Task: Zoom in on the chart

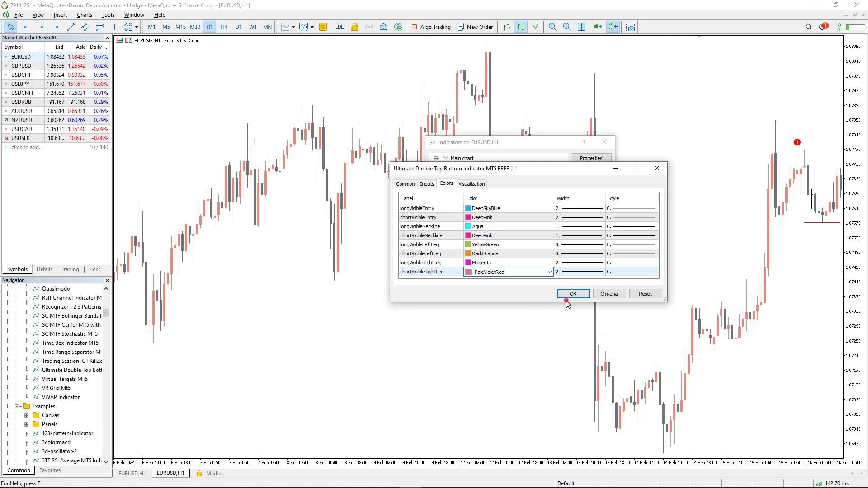Action: [552, 27]
